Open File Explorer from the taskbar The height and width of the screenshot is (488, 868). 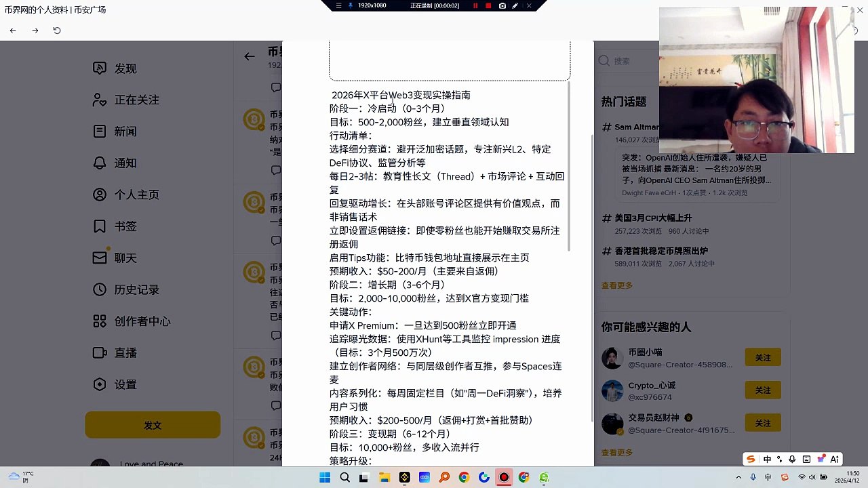(x=384, y=477)
